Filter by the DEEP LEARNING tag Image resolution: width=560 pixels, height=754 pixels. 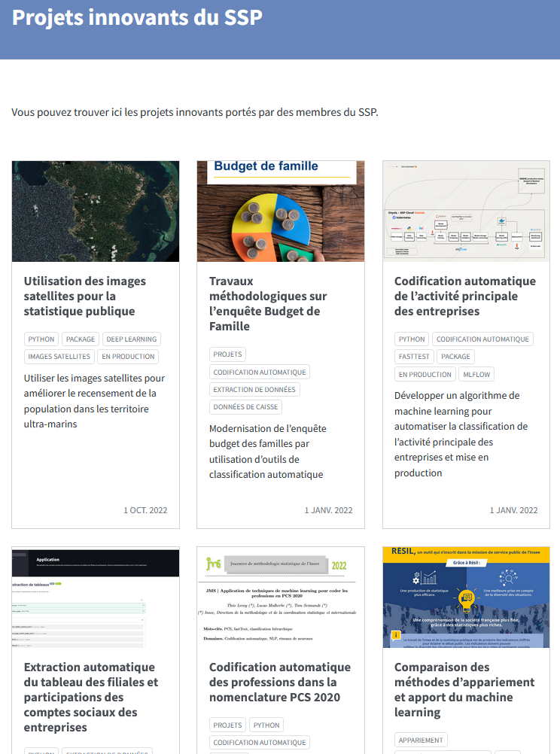point(131,339)
